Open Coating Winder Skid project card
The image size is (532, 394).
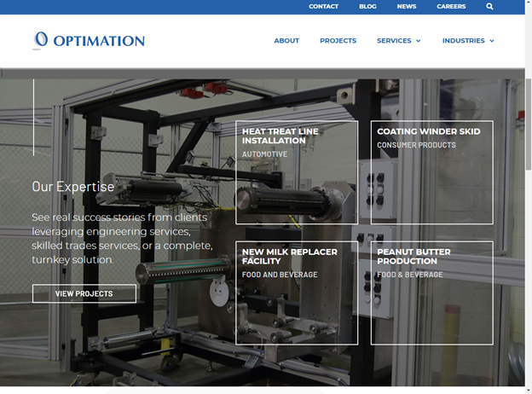(x=432, y=172)
